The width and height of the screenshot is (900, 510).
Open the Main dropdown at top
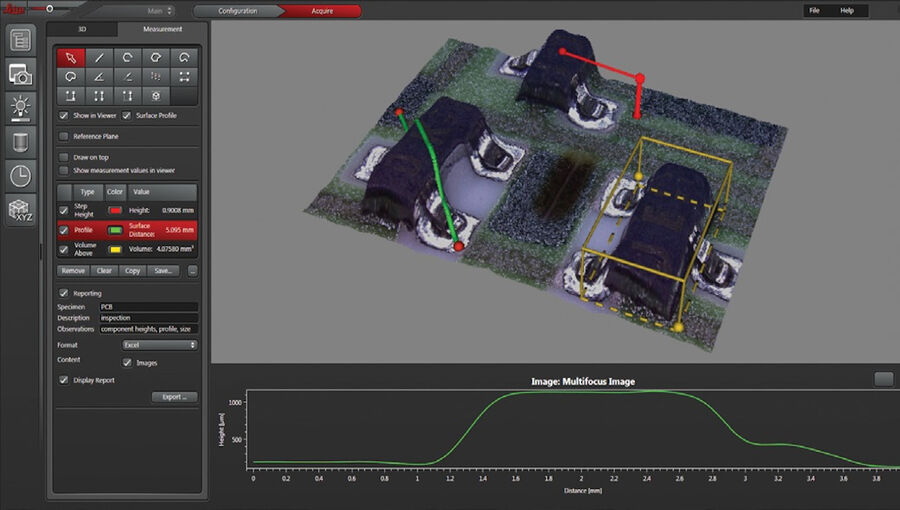pos(160,11)
